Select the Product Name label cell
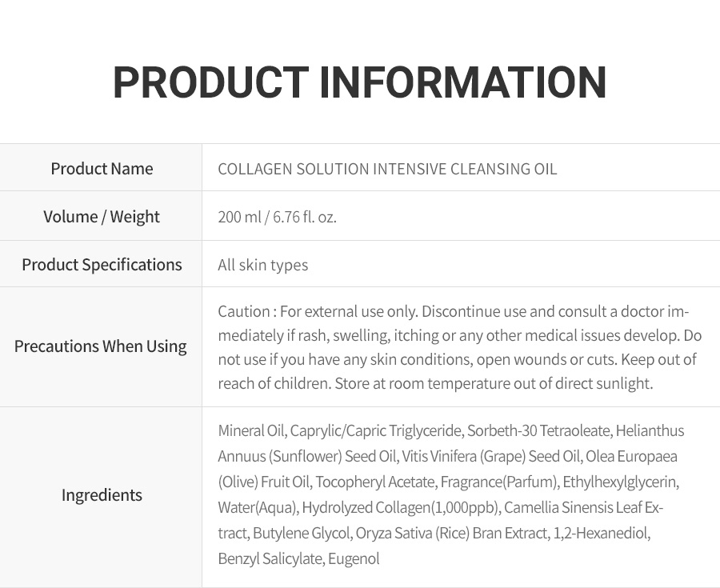 tap(101, 169)
